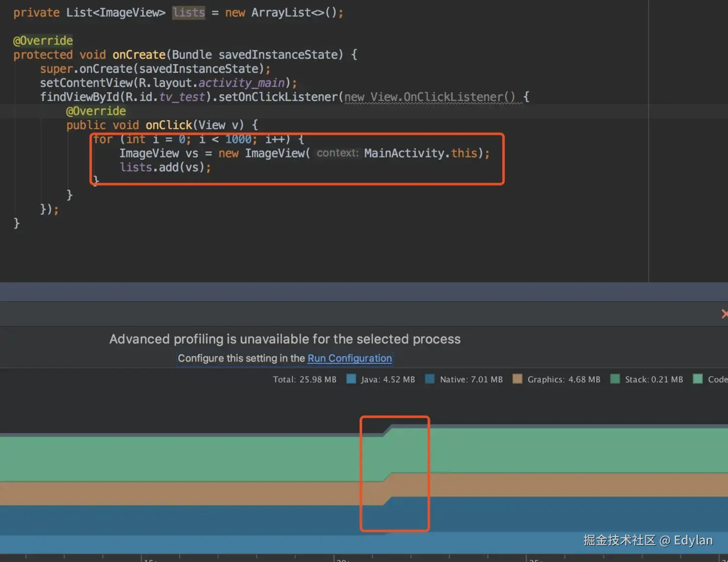Click the Native legend color swatch
Image resolution: width=728 pixels, height=562 pixels.
pos(430,379)
